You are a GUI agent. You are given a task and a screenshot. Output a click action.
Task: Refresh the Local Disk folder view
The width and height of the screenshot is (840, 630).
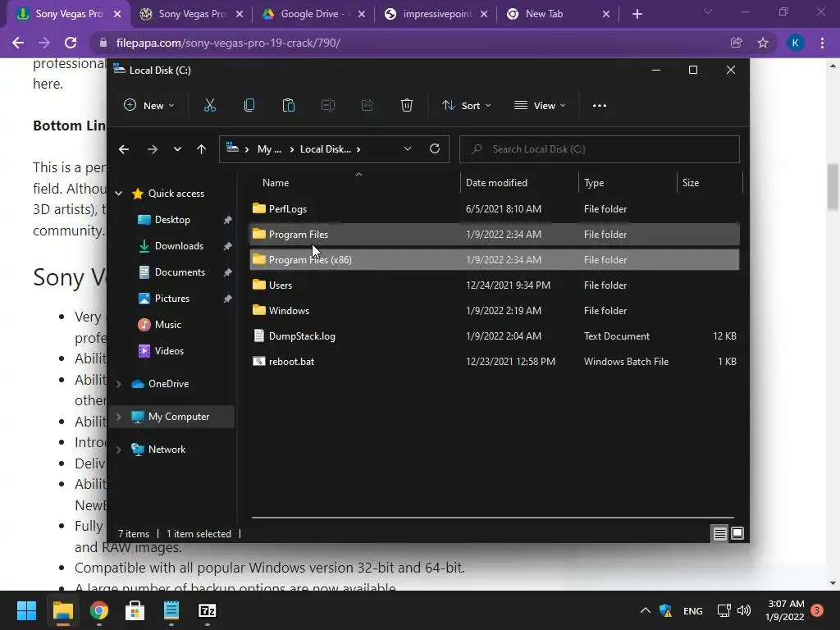[x=435, y=149]
